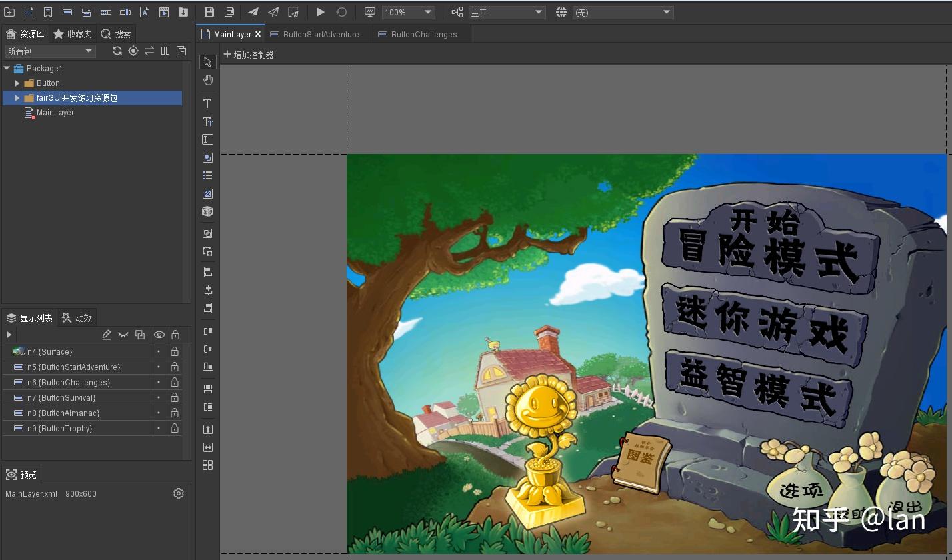Viewport: 952px width, 560px height.
Task: Select the 3D loader tool
Action: click(x=207, y=211)
